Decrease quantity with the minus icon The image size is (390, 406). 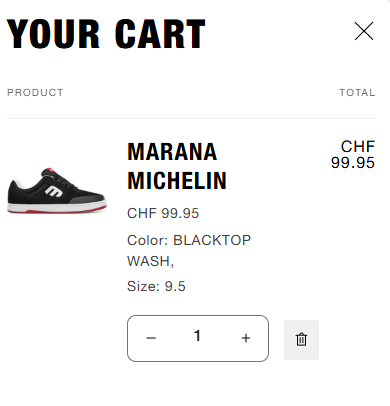click(151, 338)
